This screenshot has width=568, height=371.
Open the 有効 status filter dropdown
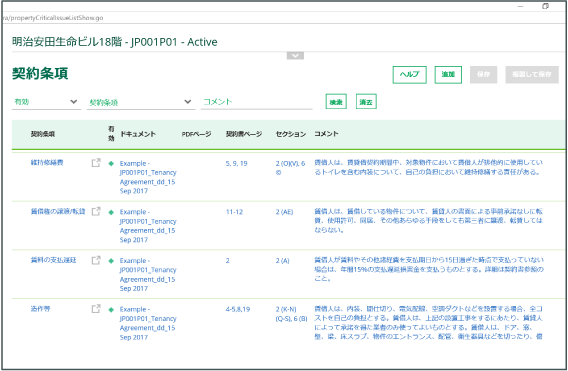[x=46, y=102]
